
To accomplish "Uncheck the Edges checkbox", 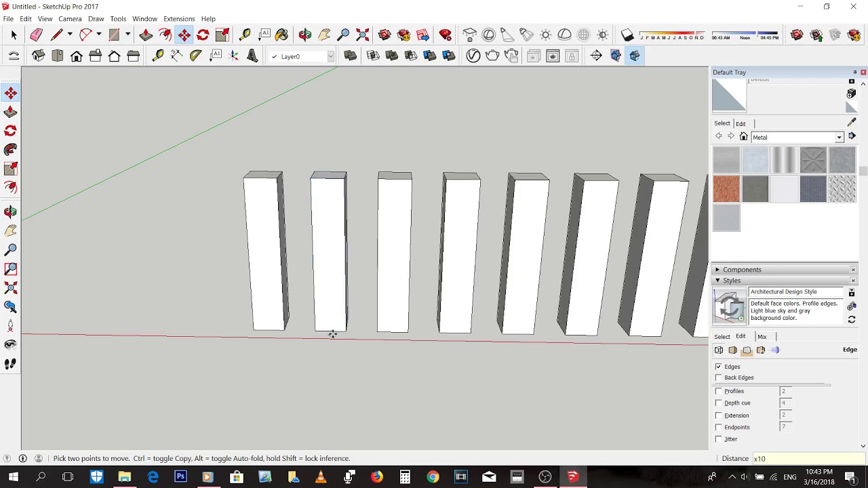I will pos(718,367).
